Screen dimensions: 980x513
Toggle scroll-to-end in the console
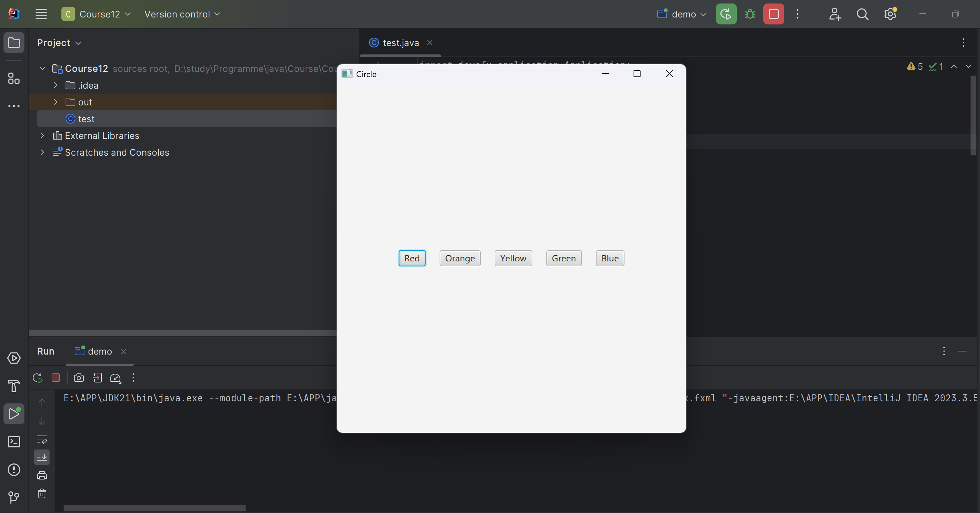click(x=42, y=457)
